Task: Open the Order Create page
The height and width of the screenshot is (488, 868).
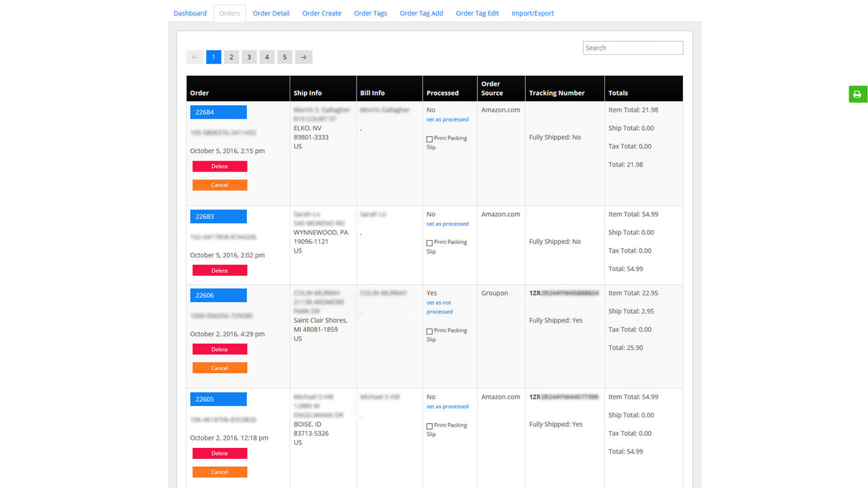Action: pyautogui.click(x=321, y=12)
